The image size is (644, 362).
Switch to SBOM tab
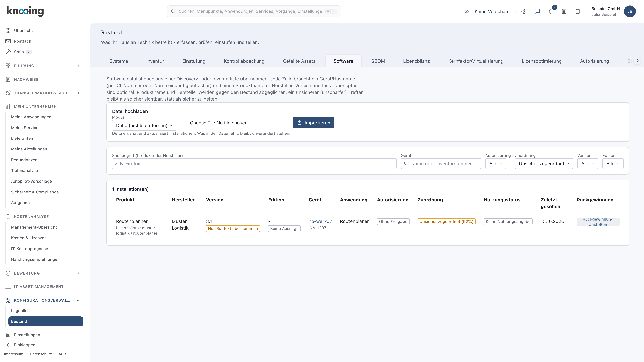click(x=378, y=61)
